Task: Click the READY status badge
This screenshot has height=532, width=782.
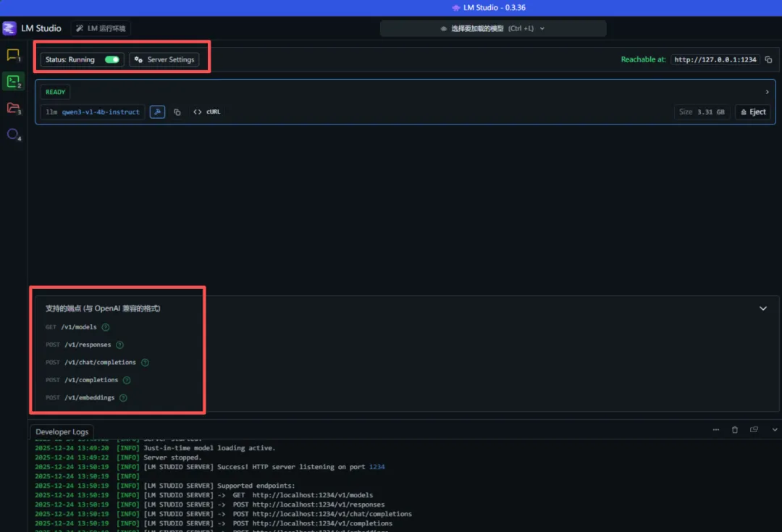Action: tap(55, 92)
